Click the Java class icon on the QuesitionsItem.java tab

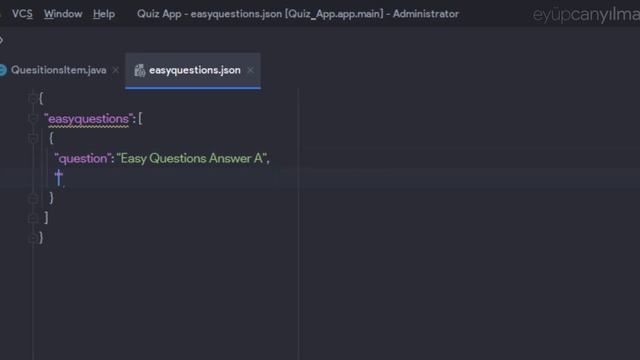[x=2, y=70]
